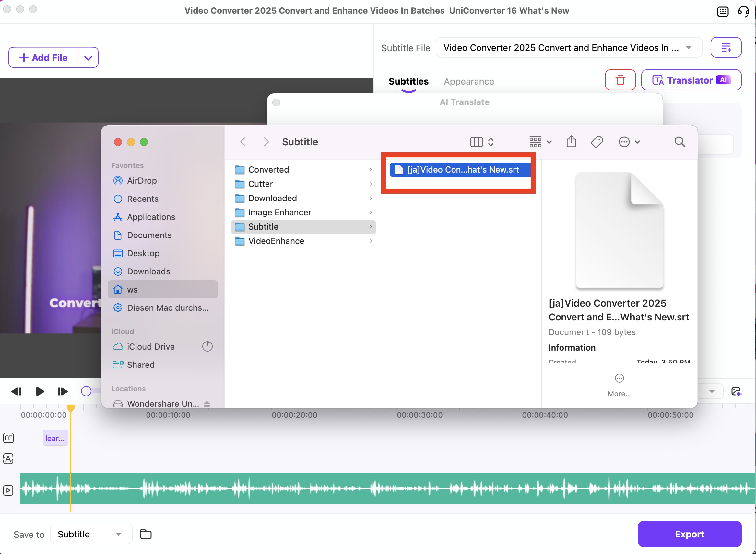Toggle the video track icon on timeline

8,490
